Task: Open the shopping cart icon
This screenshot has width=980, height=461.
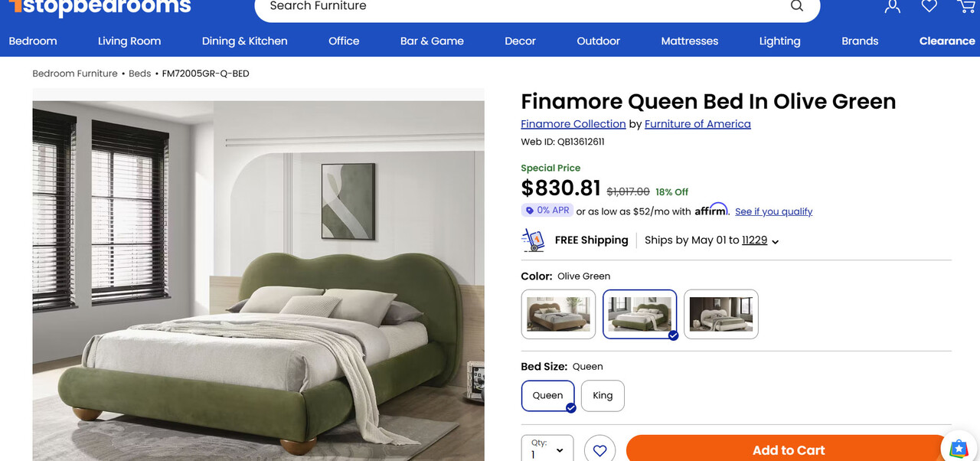Action: coord(966,6)
